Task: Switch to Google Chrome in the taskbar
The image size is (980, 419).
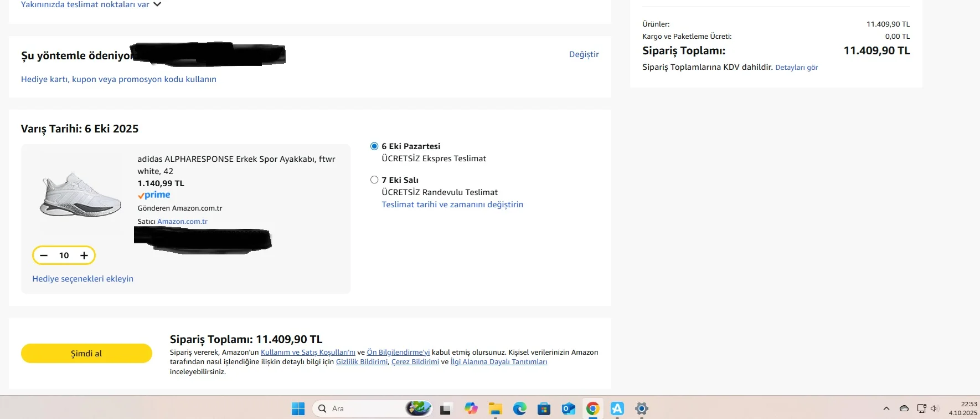Action: click(x=592, y=409)
